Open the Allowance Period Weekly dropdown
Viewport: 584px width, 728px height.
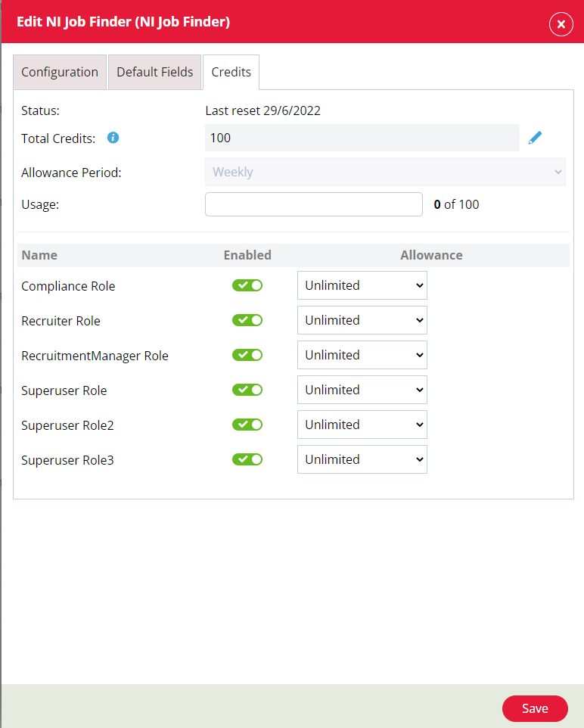pos(385,173)
